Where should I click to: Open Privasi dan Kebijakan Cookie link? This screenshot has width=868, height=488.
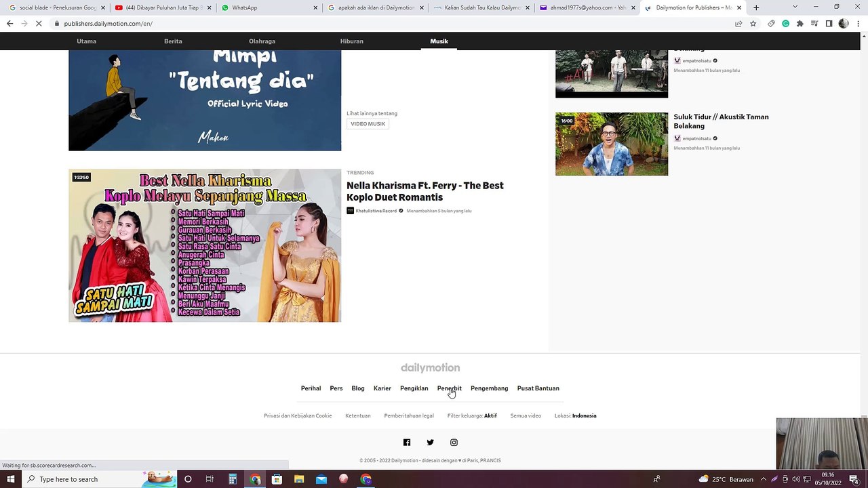point(298,415)
